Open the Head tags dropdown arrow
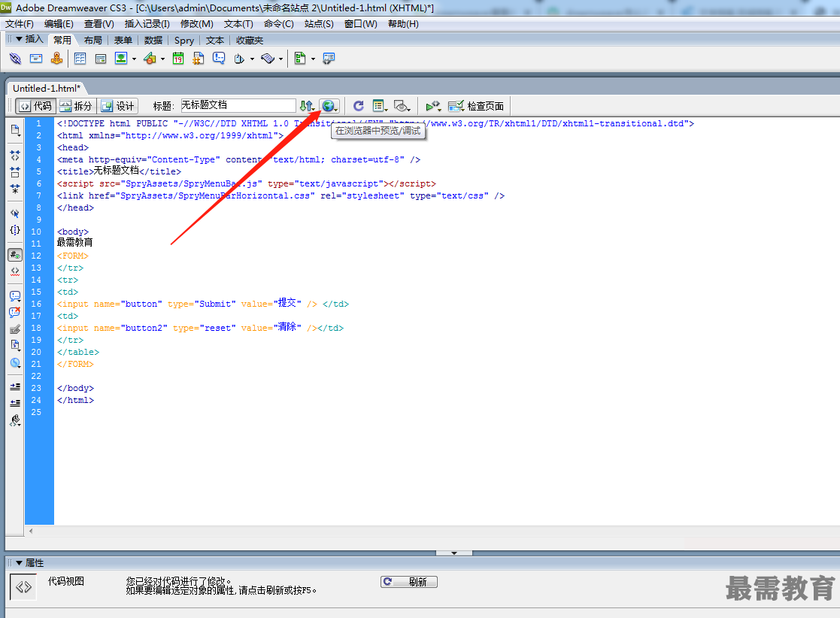This screenshot has height=618, width=840. click(x=252, y=59)
